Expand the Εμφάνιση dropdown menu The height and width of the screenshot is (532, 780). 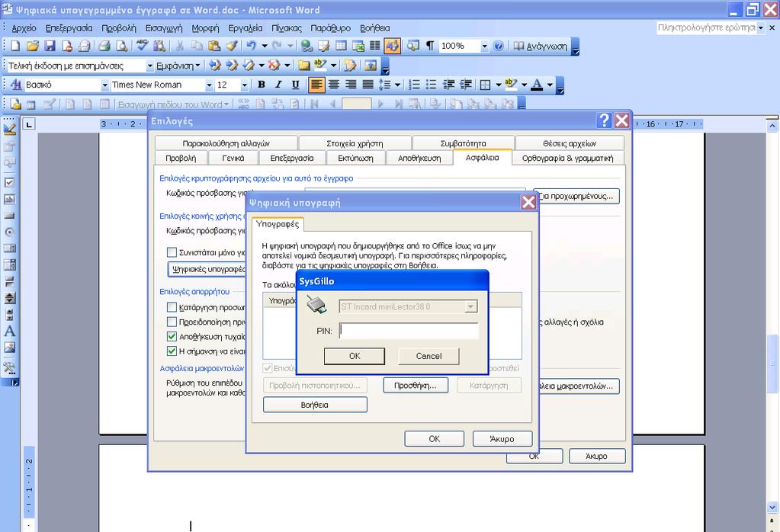tap(178, 66)
